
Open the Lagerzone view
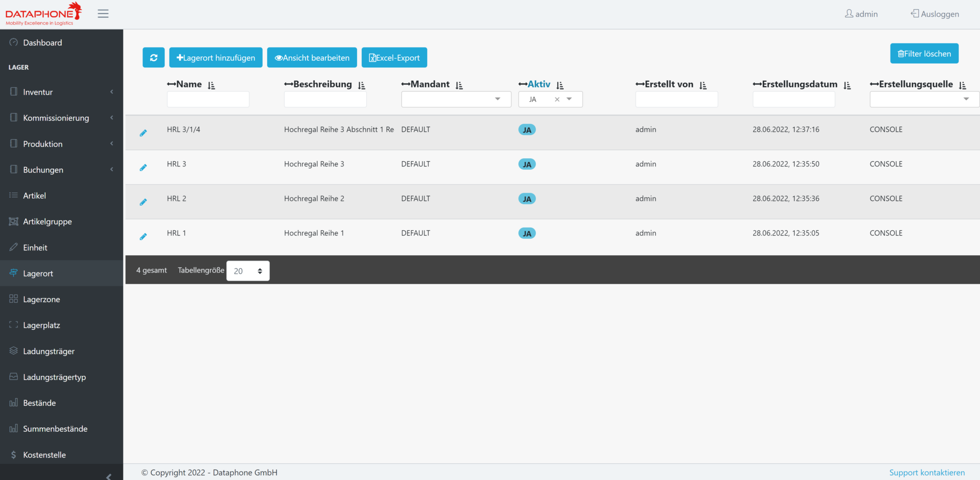pos(41,299)
